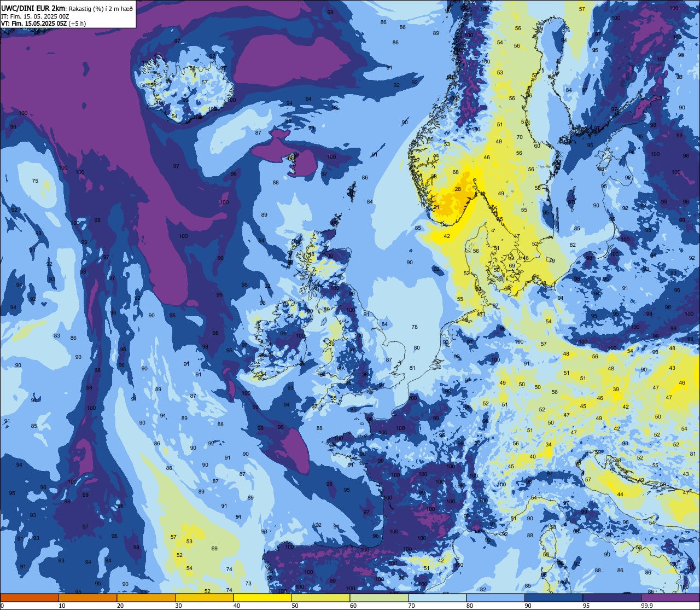Pick the dark orange legend swatch below 10

(x=30, y=597)
